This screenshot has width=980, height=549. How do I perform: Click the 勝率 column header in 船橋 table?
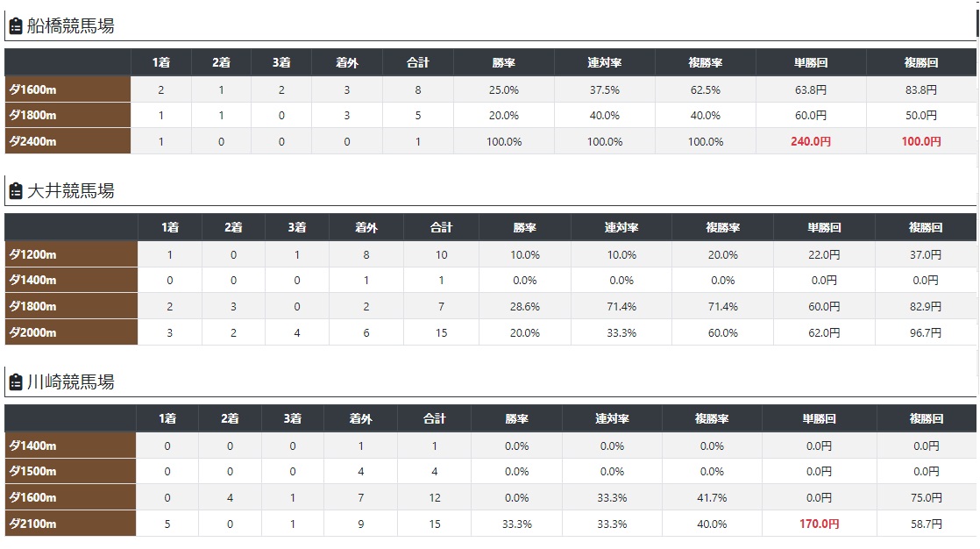point(503,62)
